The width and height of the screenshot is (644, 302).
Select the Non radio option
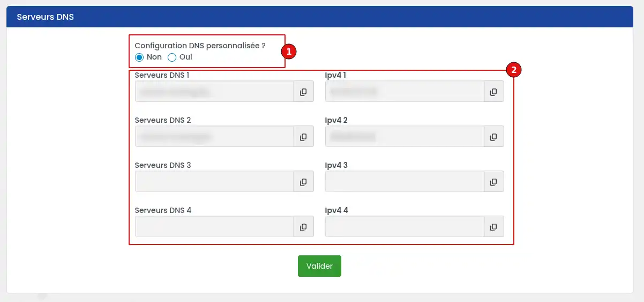[x=139, y=57]
